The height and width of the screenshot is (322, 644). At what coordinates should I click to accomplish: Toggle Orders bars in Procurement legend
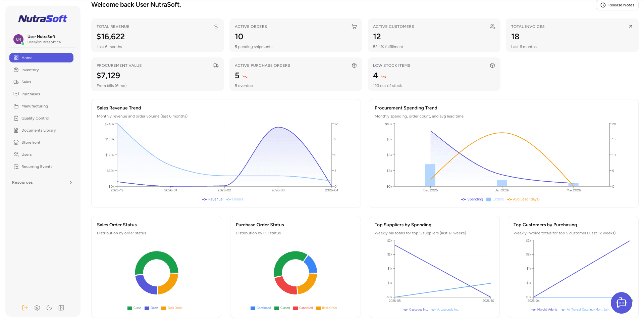pos(495,199)
